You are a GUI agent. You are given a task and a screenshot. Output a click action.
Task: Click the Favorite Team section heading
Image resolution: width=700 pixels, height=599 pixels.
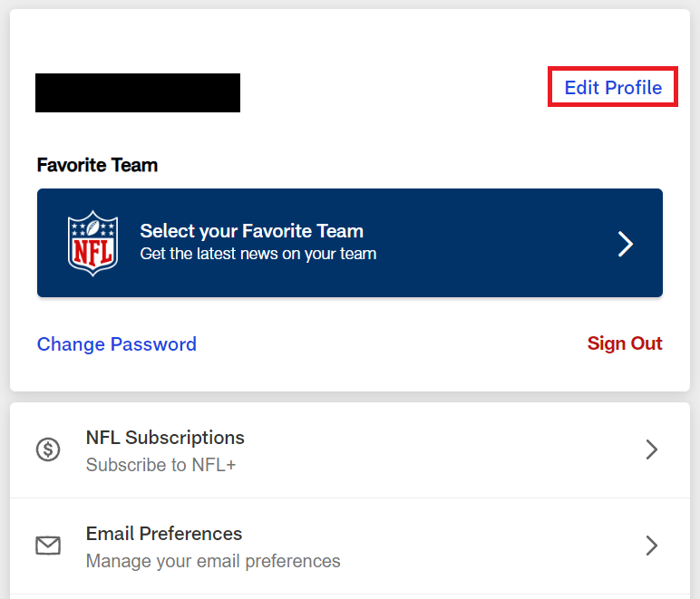tap(97, 165)
